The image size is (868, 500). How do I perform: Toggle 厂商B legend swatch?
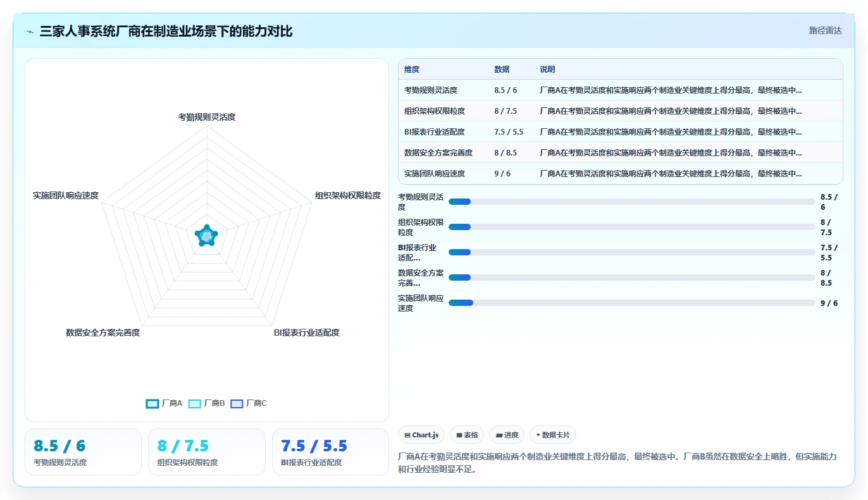(x=195, y=403)
